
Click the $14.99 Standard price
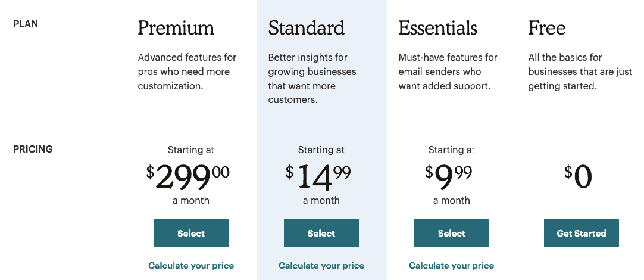(x=318, y=177)
